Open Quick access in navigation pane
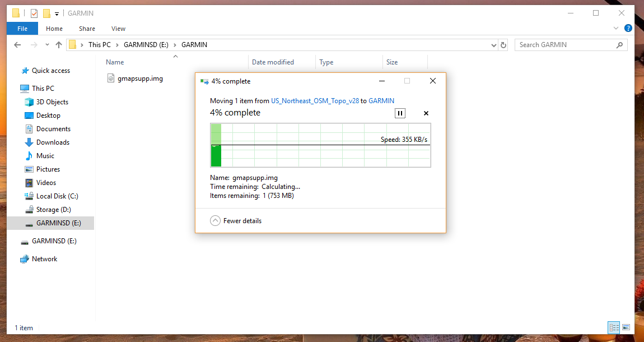 [51, 71]
